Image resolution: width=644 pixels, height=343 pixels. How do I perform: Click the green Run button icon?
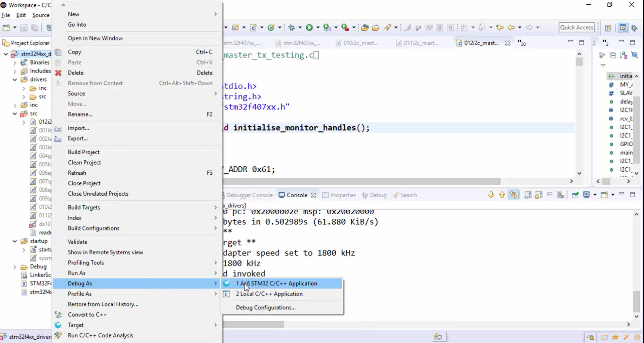pyautogui.click(x=309, y=28)
